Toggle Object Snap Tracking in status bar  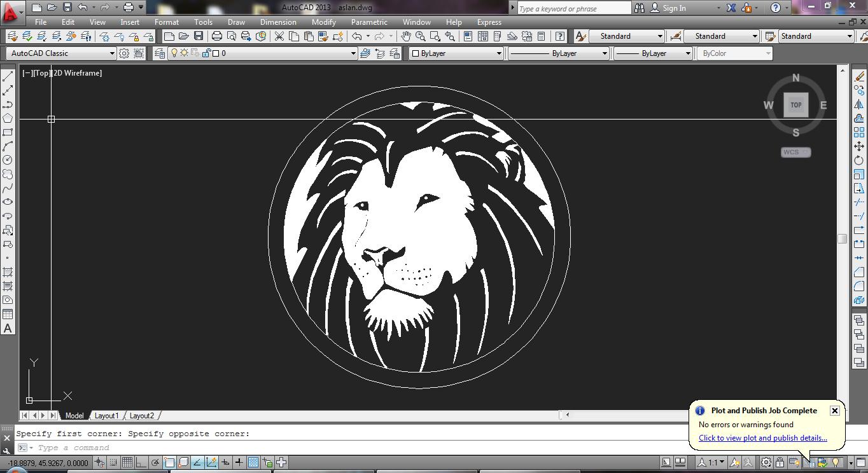point(197,462)
